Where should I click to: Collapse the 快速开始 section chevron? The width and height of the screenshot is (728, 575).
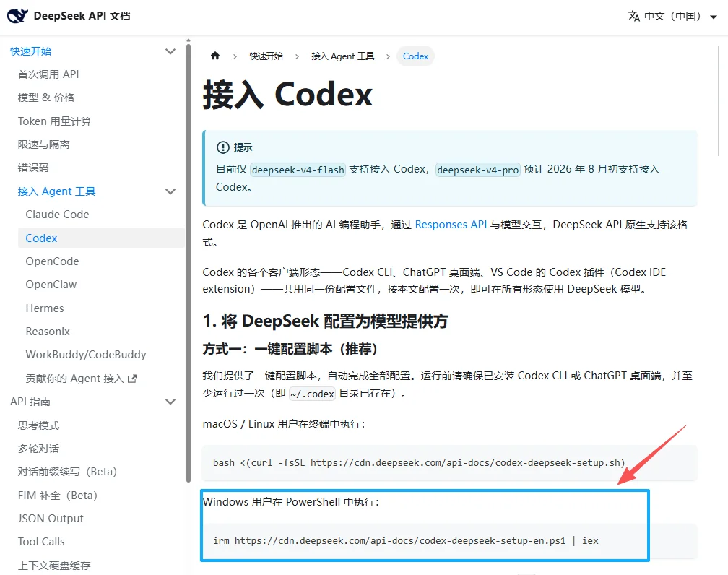(170, 51)
